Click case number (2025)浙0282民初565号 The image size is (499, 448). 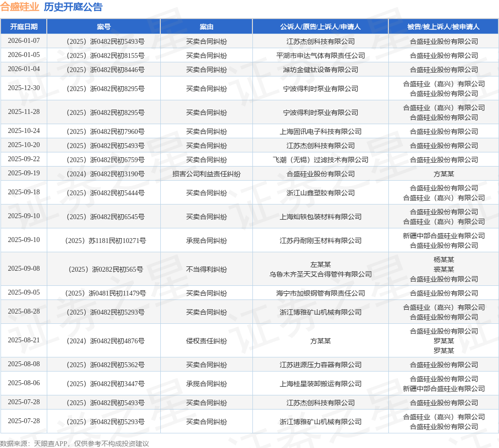(x=105, y=269)
